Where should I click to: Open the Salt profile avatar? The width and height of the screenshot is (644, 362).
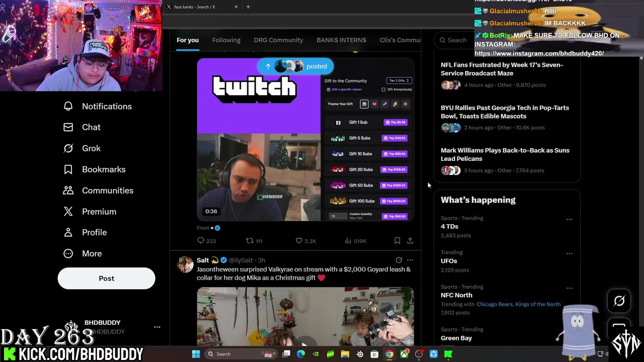[x=185, y=264]
